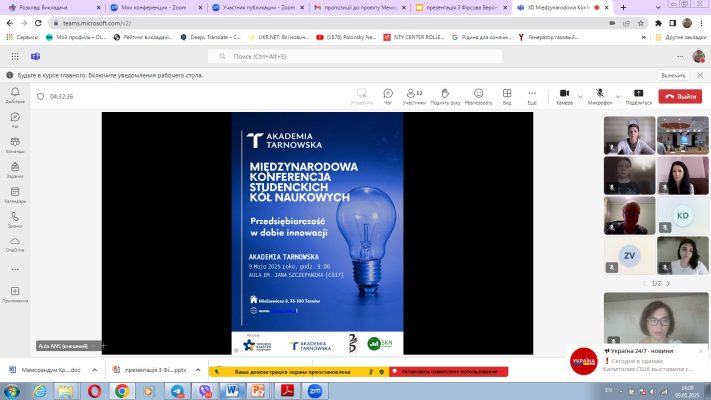
Task: Open More actions in meeting toolbar
Action: pos(532,96)
